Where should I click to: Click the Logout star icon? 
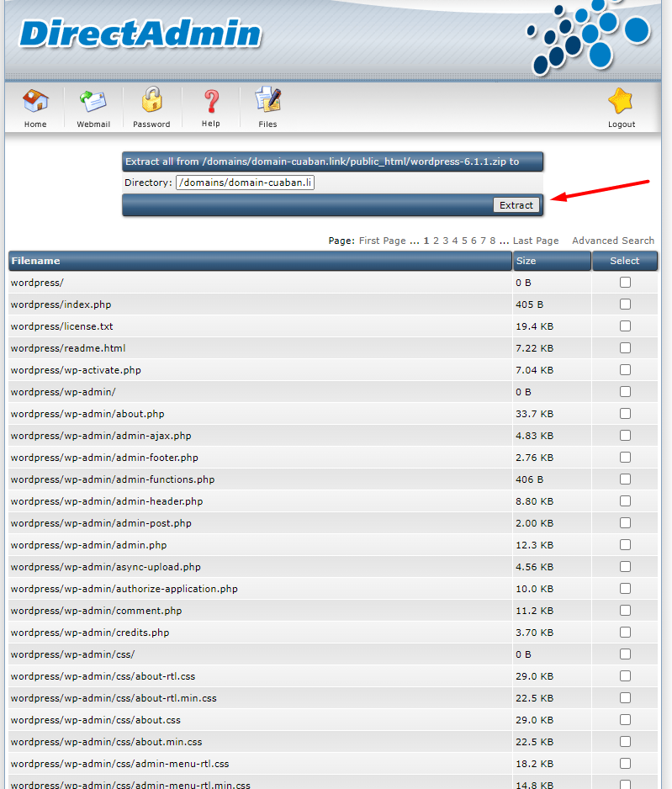(621, 100)
